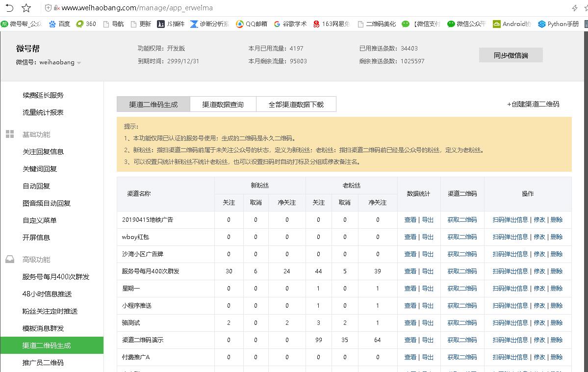Open 续费延长服务 in sidebar

[43, 95]
